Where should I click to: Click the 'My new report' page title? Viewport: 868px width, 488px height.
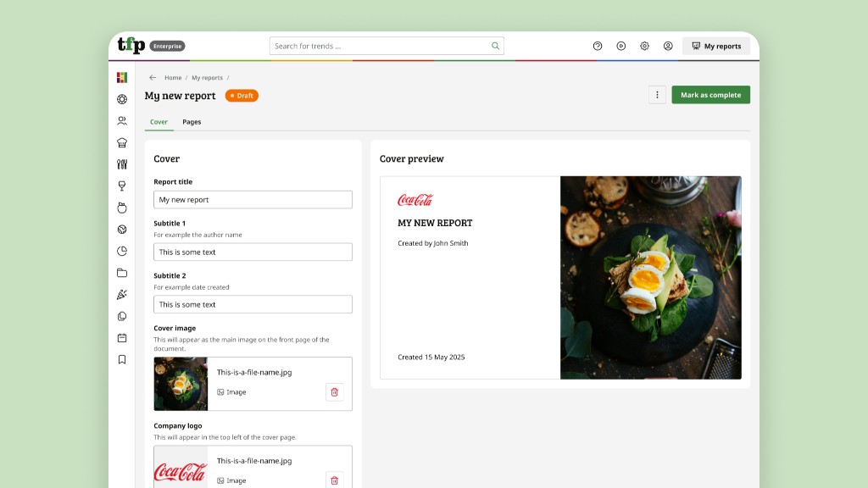click(x=180, y=96)
